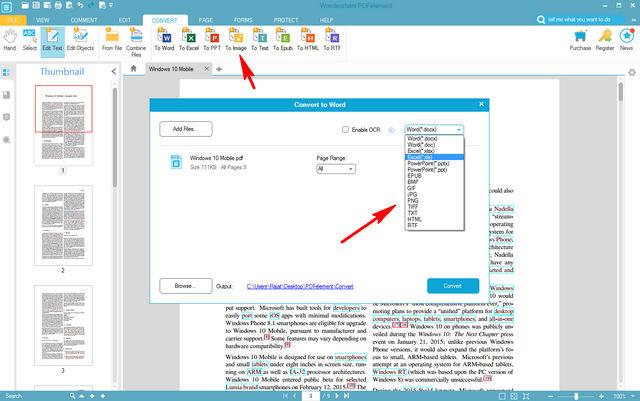Open the Page Range dropdown
This screenshot has width=640, height=401.
click(x=336, y=169)
